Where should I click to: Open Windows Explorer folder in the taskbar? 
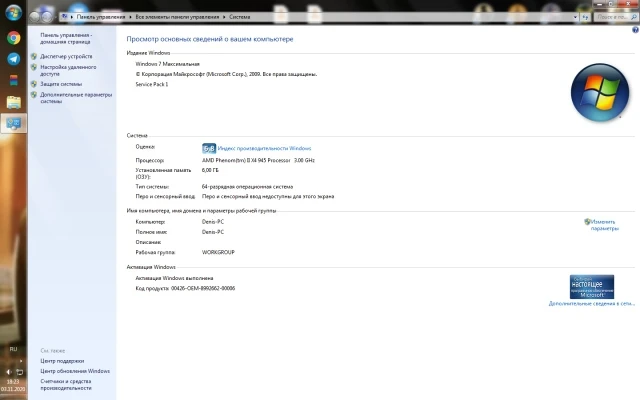(13, 102)
